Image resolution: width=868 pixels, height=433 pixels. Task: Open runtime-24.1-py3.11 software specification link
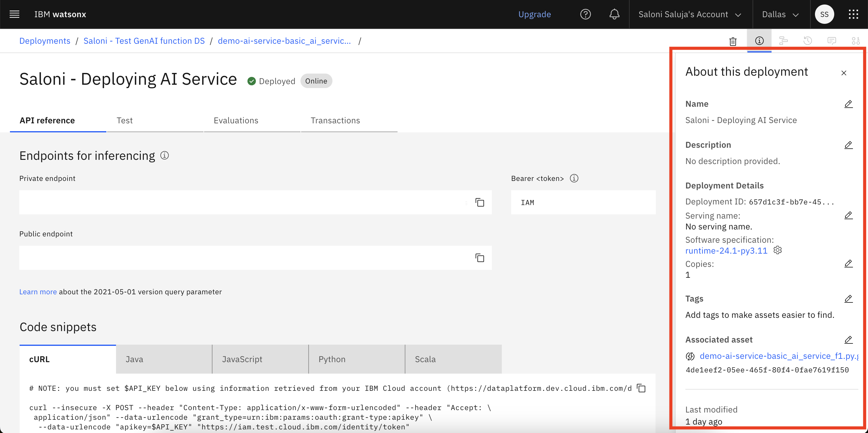726,251
